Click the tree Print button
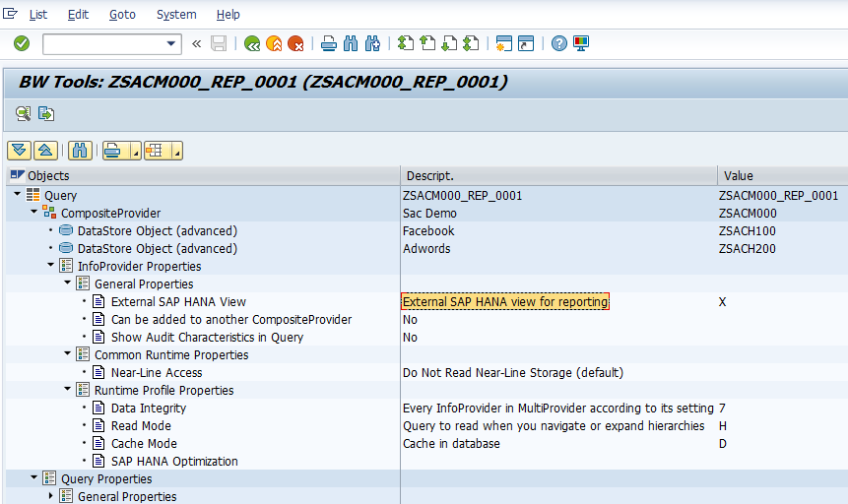Screen dimensions: 848x504 pyautogui.click(x=115, y=151)
